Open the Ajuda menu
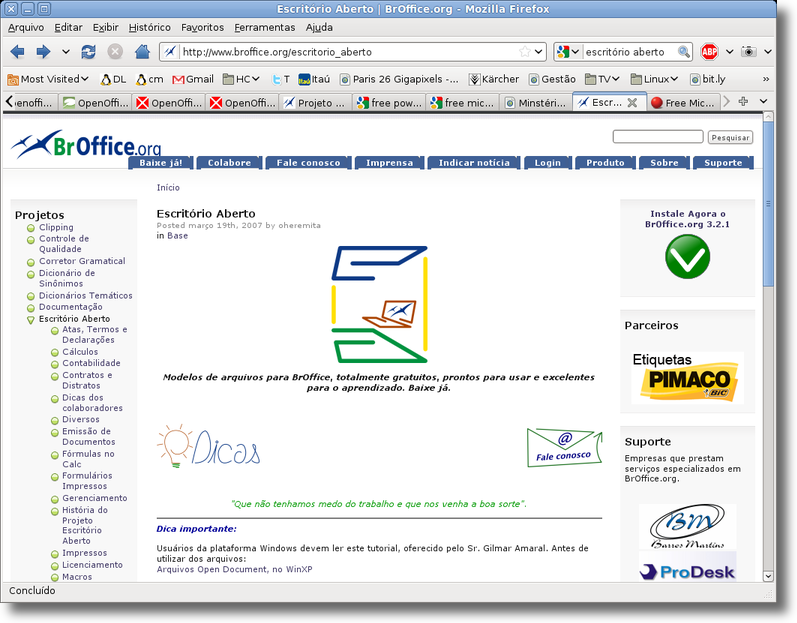Viewport: 797px width, 623px height. click(319, 27)
